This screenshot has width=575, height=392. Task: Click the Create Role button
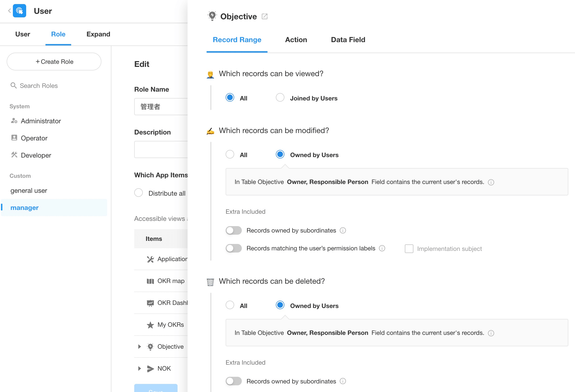tap(54, 62)
